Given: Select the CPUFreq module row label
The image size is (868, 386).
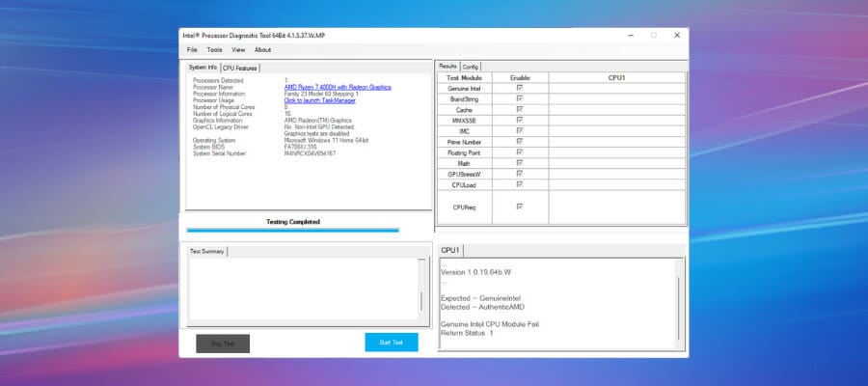Looking at the screenshot, I should tap(465, 207).
